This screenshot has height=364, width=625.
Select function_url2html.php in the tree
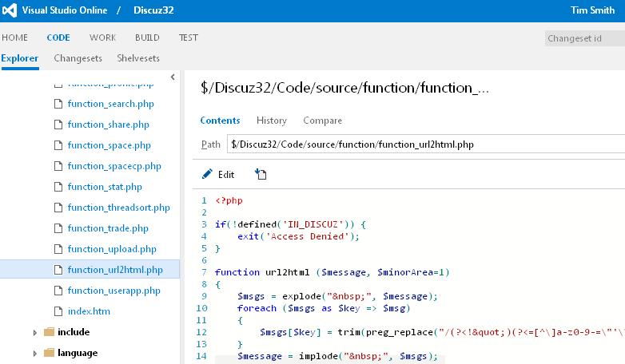pos(115,270)
